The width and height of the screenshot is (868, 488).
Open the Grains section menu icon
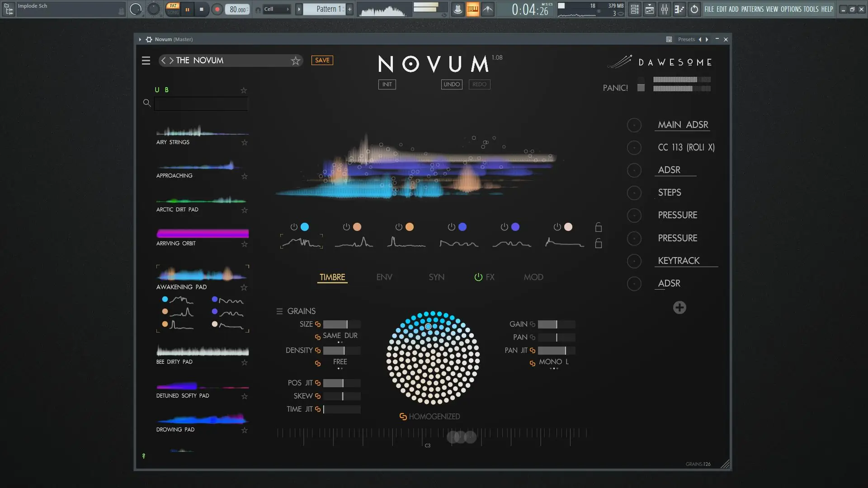tap(279, 311)
